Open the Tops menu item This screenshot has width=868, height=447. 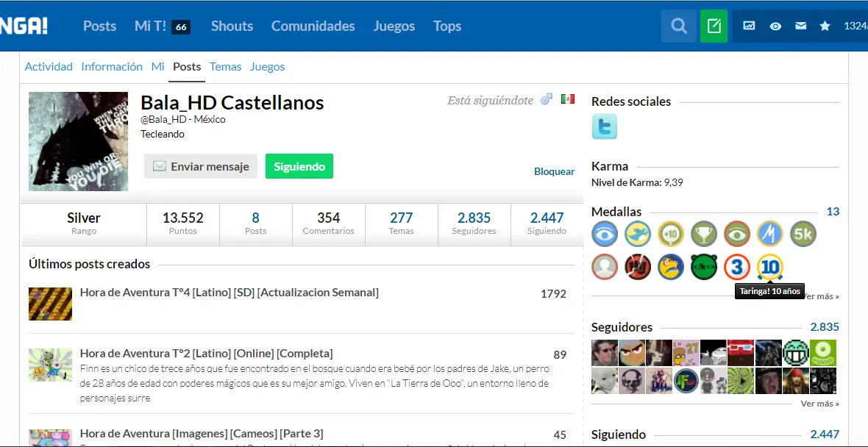[447, 26]
